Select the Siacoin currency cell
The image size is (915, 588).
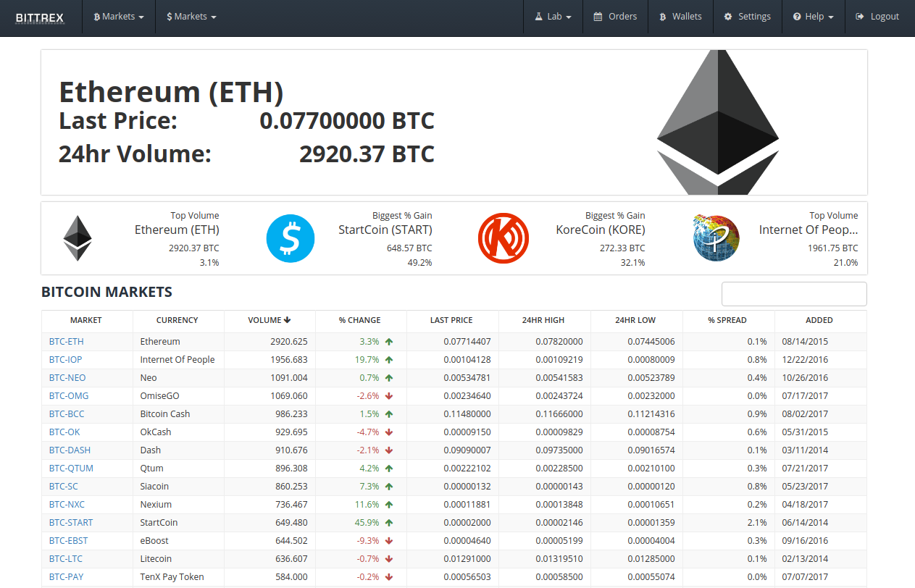pos(178,487)
